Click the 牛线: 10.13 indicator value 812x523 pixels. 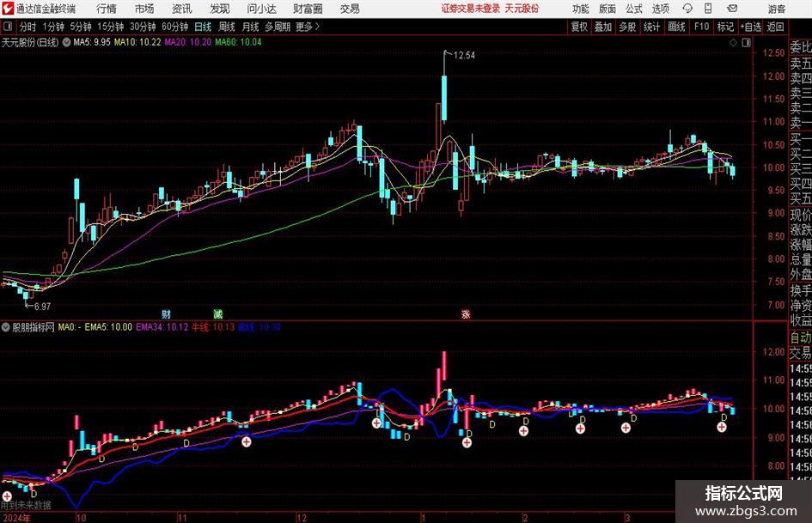(x=213, y=327)
